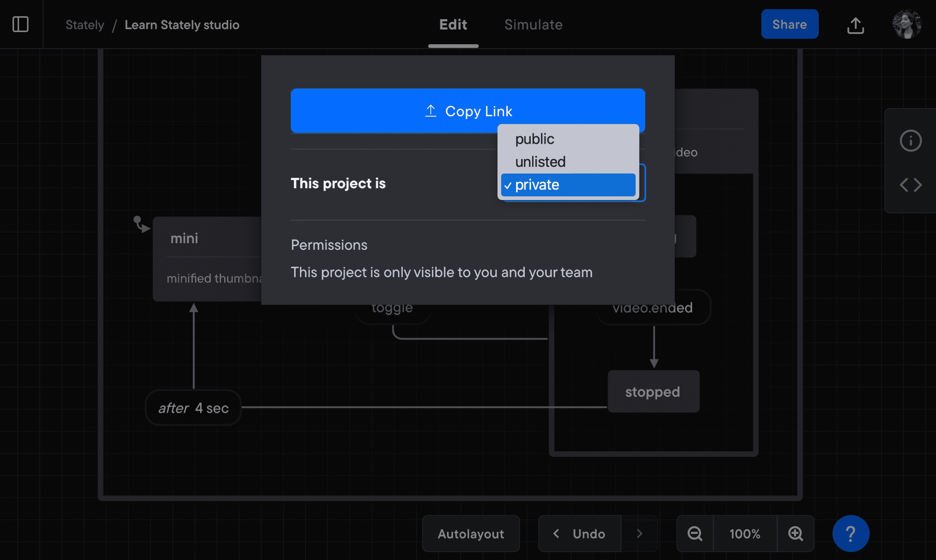Click the redo chevron next to Undo

click(x=640, y=533)
